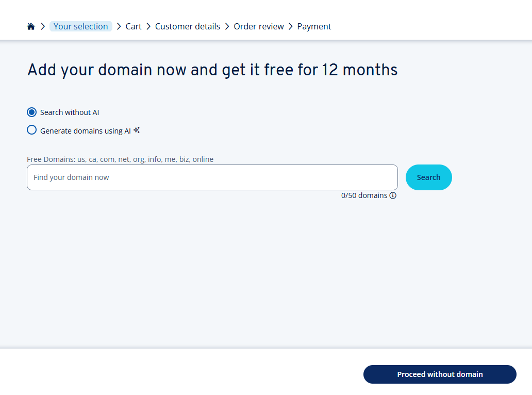Click the 0/50 domains counter text
This screenshot has width=532, height=395.
click(364, 195)
